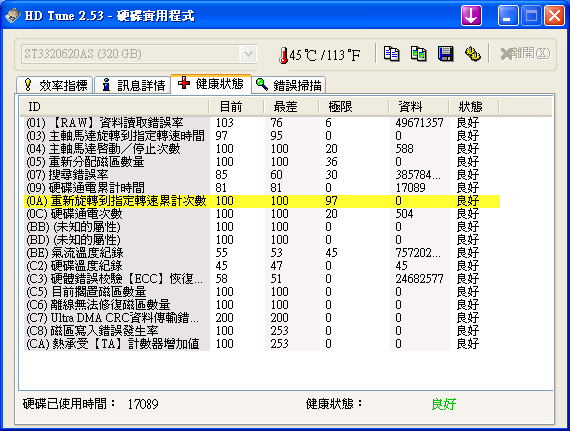This screenshot has height=431, width=570.
Task: Click data value 504 in row 0C
Action: click(405, 214)
